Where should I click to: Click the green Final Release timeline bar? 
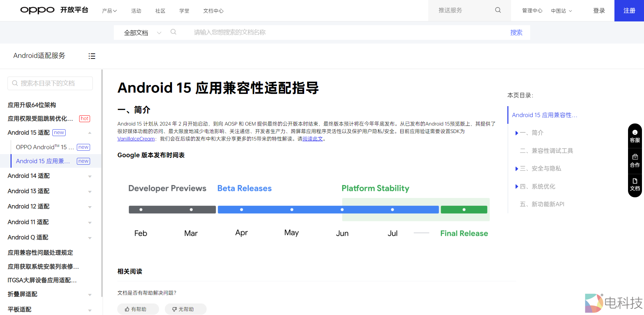pos(464,210)
